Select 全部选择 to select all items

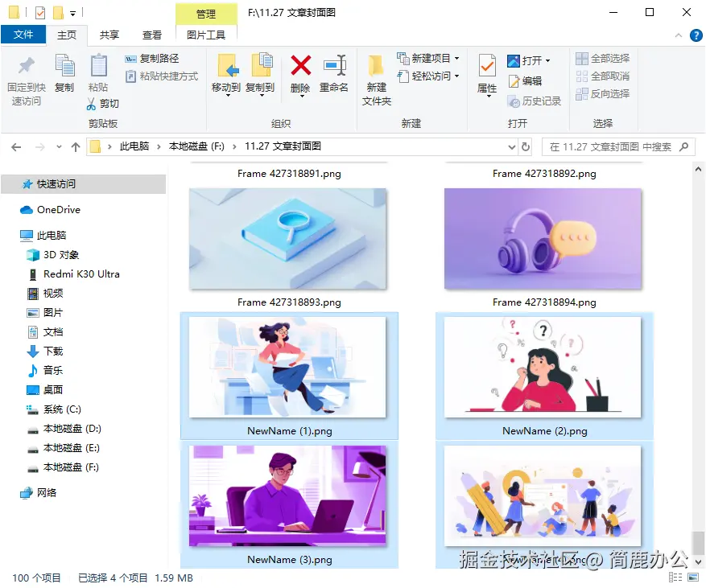pos(605,58)
